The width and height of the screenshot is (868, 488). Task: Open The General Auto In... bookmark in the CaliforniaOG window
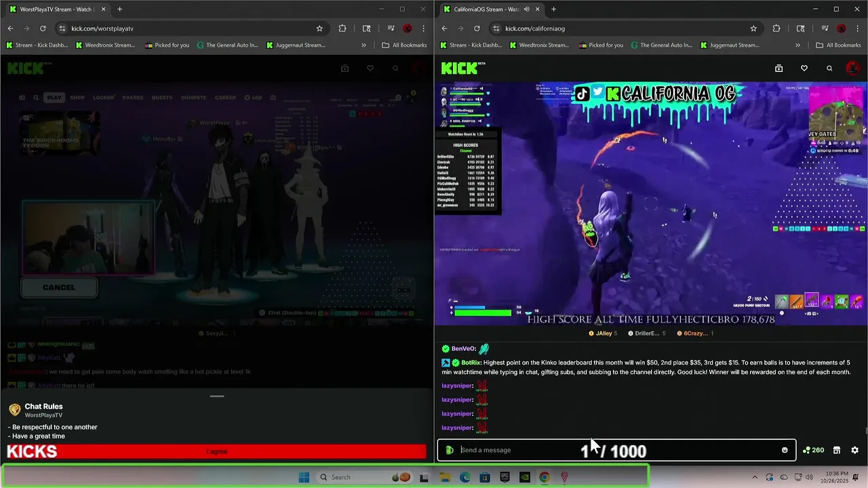click(x=661, y=45)
